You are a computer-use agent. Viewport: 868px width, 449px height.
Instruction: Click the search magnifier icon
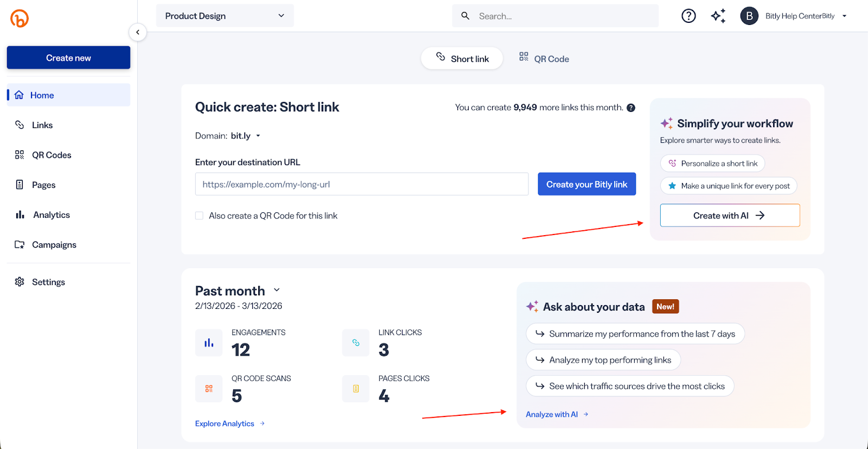click(465, 16)
